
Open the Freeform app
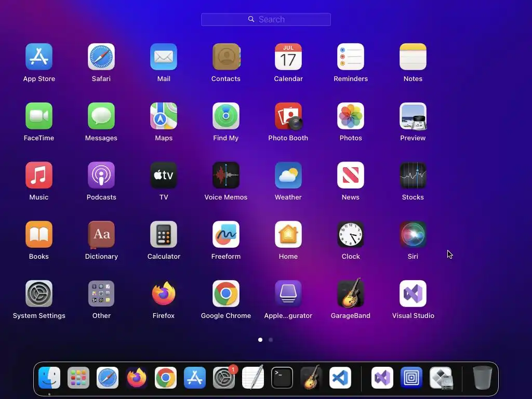point(226,234)
